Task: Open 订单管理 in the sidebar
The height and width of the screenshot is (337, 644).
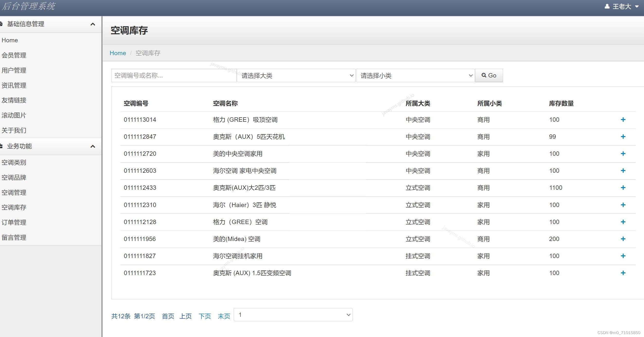Action: (x=14, y=222)
